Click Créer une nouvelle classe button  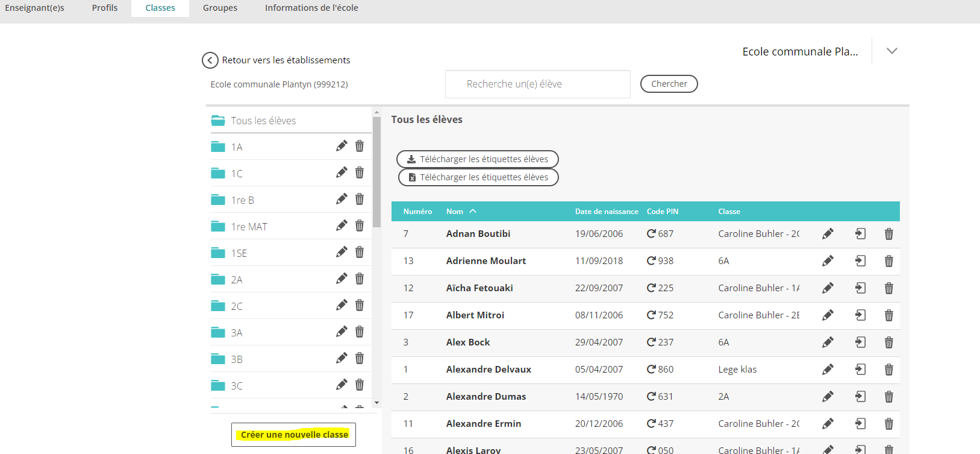click(294, 435)
